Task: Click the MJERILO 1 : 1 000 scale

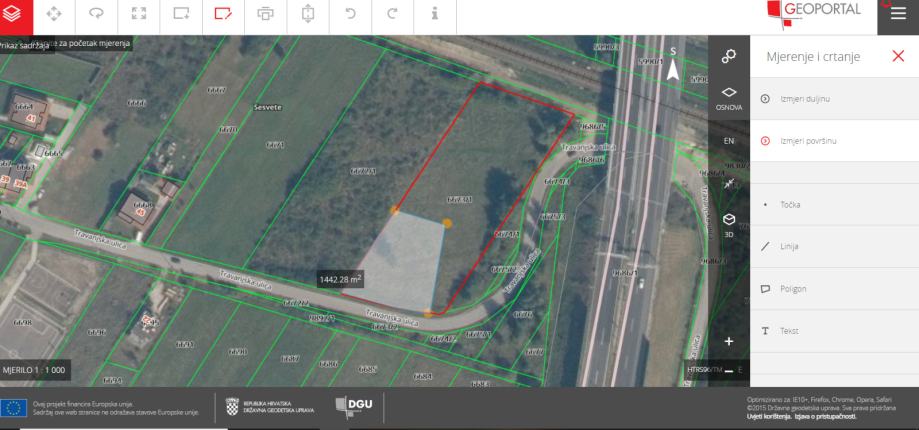Action: pyautogui.click(x=35, y=370)
